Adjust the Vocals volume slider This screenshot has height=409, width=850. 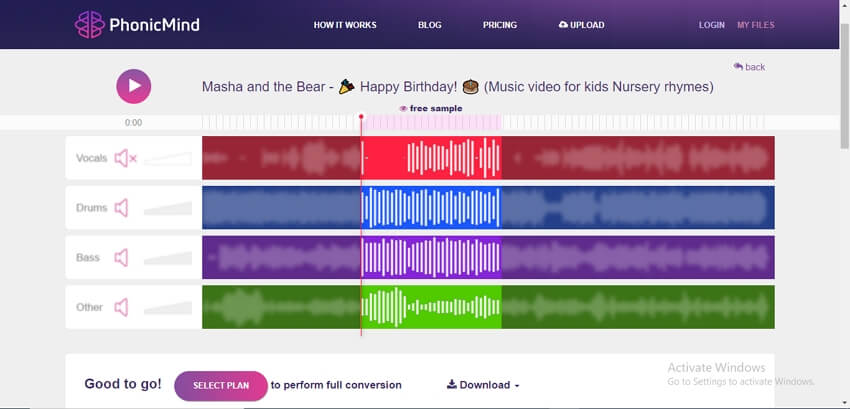pos(168,158)
